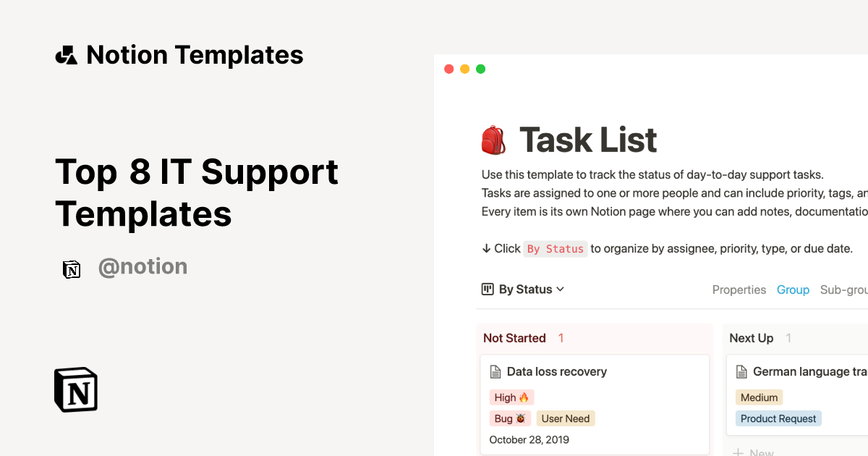Select the red High priority tag
The image size is (868, 456).
point(511,397)
